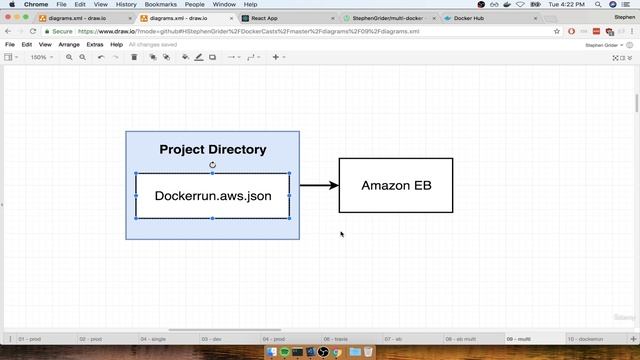Open the draw.io Edit menu
This screenshot has width=640, height=360.
[27, 44]
